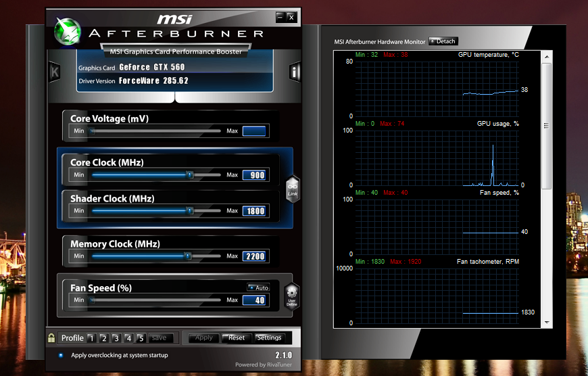588x376 pixels.
Task: Click the Fan Speed 40 value field
Action: (254, 300)
